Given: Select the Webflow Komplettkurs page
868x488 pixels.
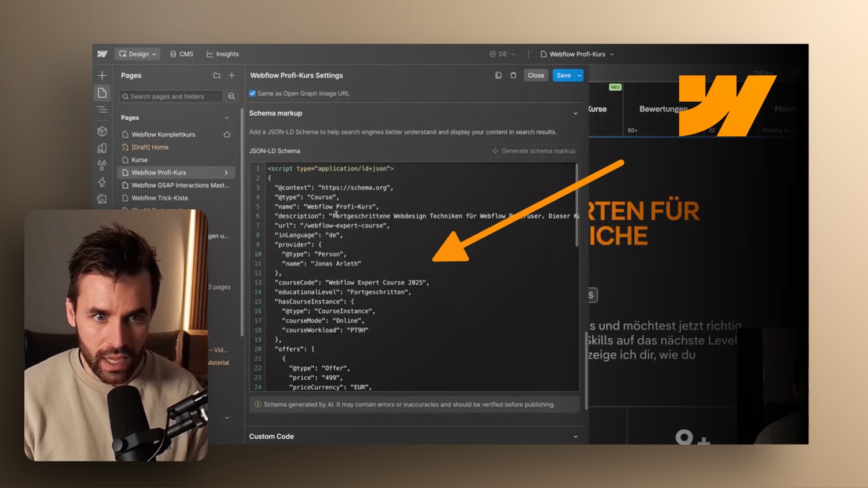Looking at the screenshot, I should click(163, 135).
